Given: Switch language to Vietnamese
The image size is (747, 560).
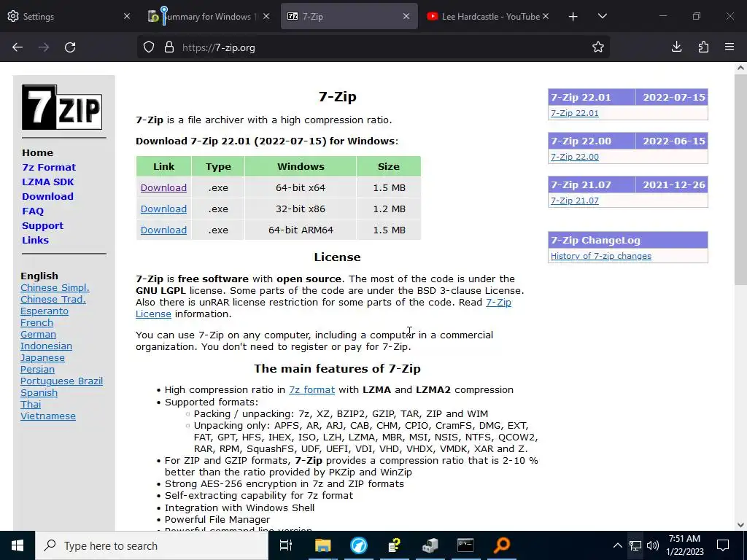Looking at the screenshot, I should click(x=47, y=416).
